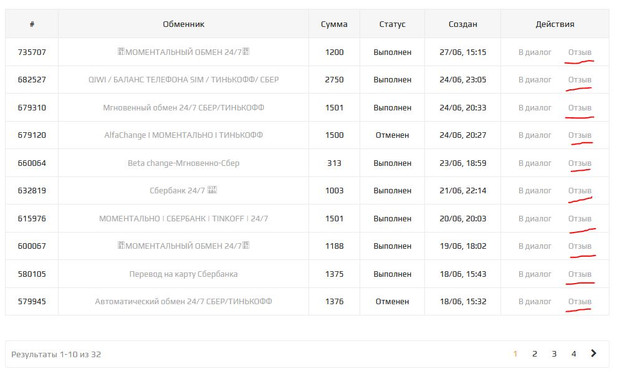
Task: Select creation date 21/06, 22:14
Action: 462,191
